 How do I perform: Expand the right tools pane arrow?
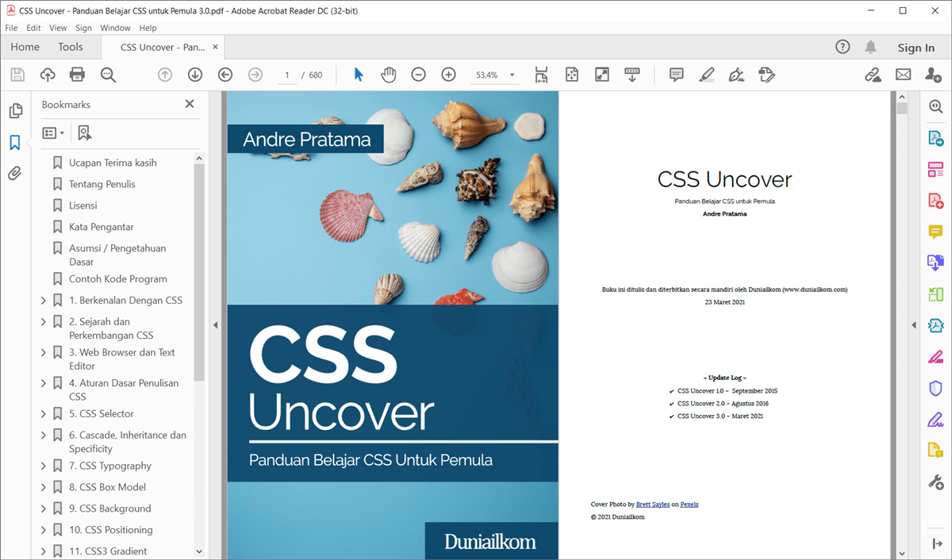913,325
